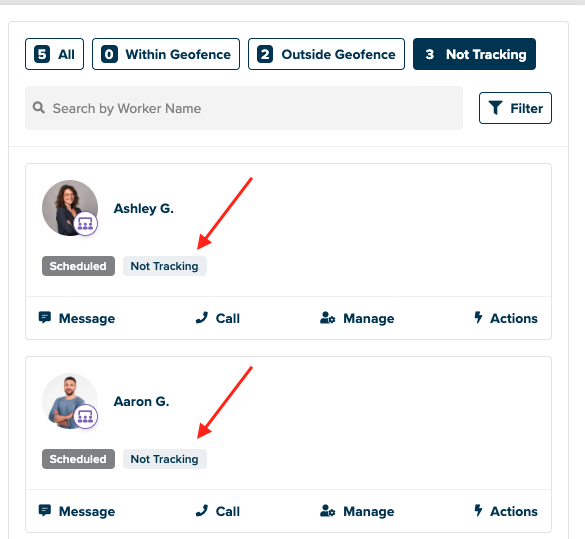Click the phone icon for Aaron G.
The height and width of the screenshot is (539, 585).
pyautogui.click(x=202, y=511)
